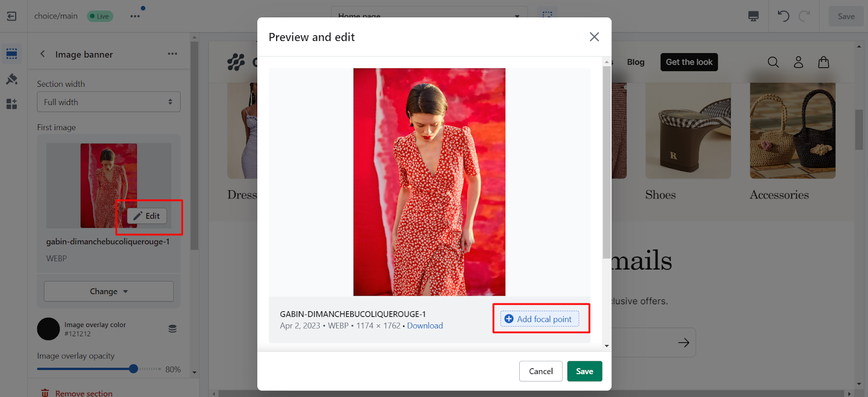Go back from Image banner settings

tap(42, 54)
